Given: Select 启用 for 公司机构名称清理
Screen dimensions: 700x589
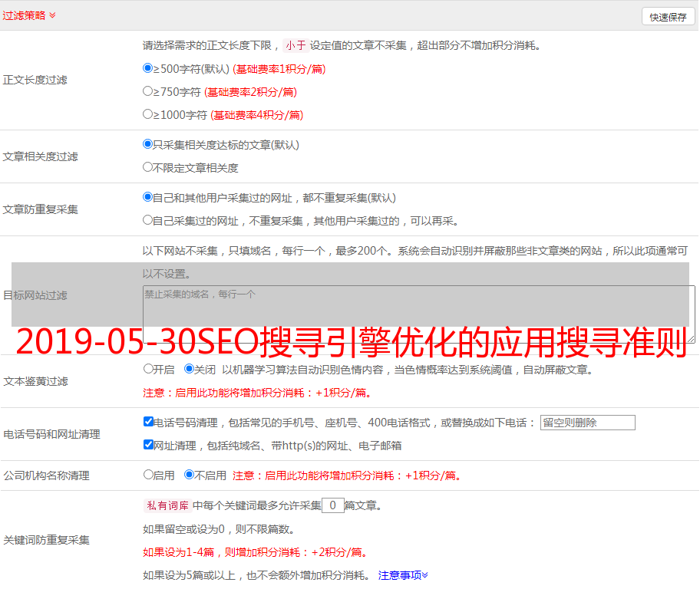Looking at the screenshot, I should (148, 475).
